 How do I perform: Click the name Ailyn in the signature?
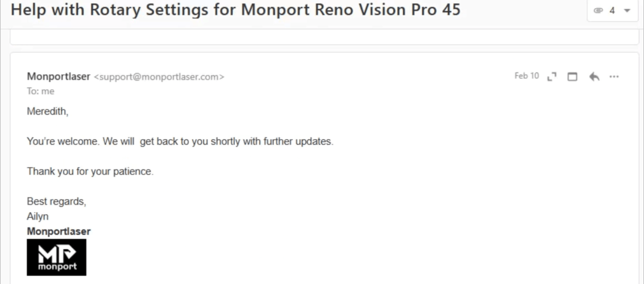pyautogui.click(x=38, y=216)
